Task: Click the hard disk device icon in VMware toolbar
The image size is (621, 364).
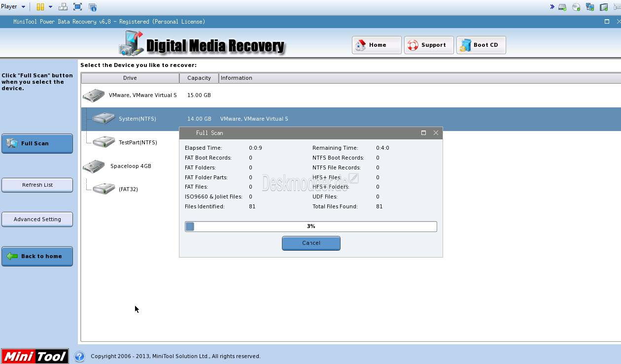Action: (x=562, y=7)
